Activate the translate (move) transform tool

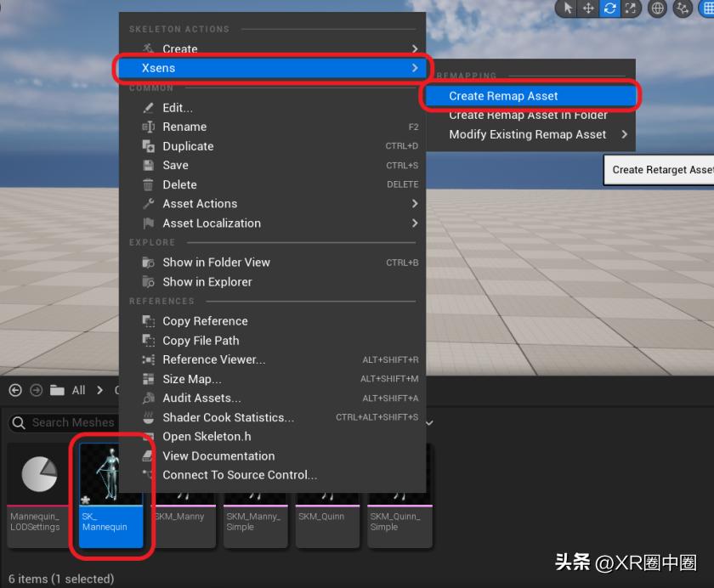coord(588,8)
